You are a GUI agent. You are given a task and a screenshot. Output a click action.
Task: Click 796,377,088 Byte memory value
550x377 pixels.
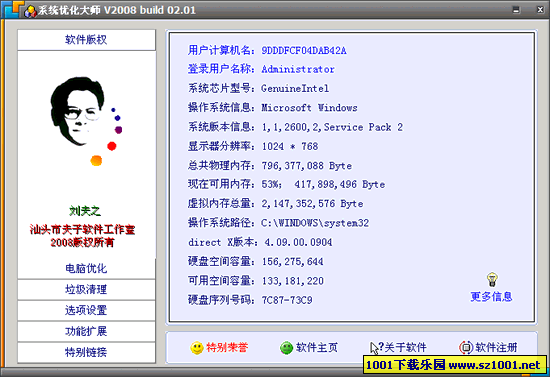(x=307, y=166)
